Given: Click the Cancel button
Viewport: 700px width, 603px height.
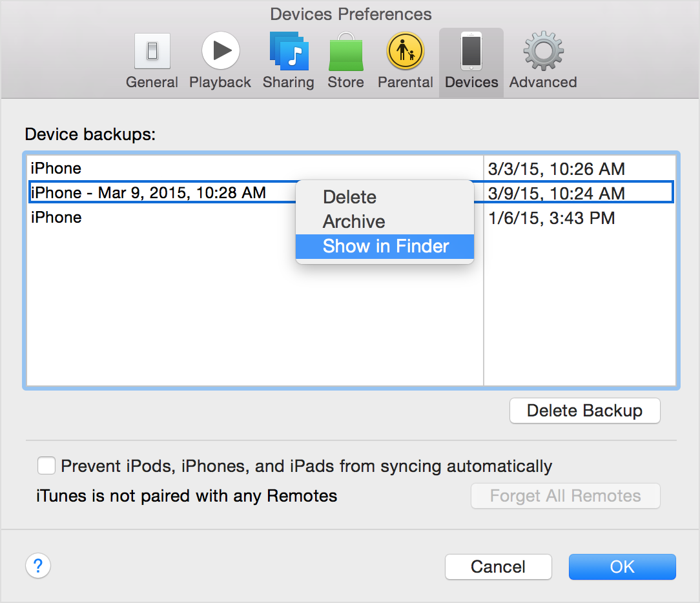Looking at the screenshot, I should (499, 567).
